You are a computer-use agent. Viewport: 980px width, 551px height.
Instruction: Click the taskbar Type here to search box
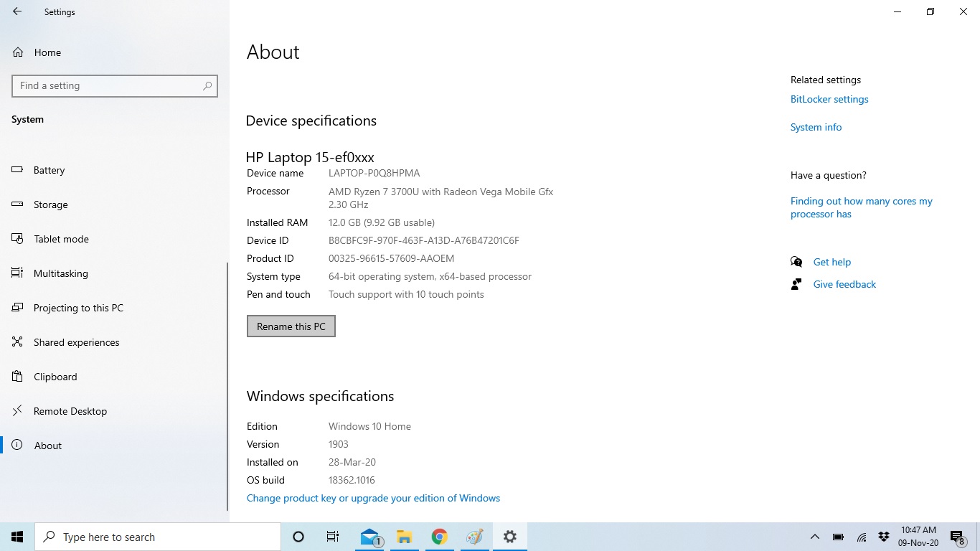(x=158, y=537)
